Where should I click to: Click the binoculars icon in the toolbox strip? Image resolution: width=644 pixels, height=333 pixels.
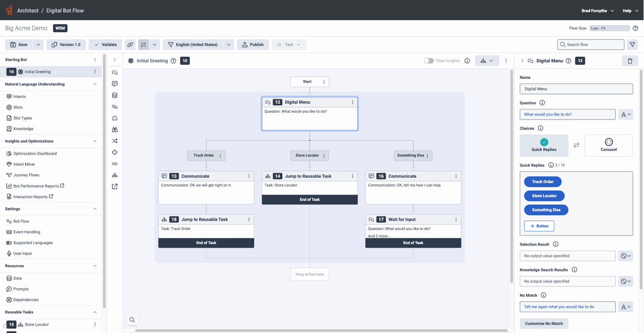pyautogui.click(x=115, y=129)
